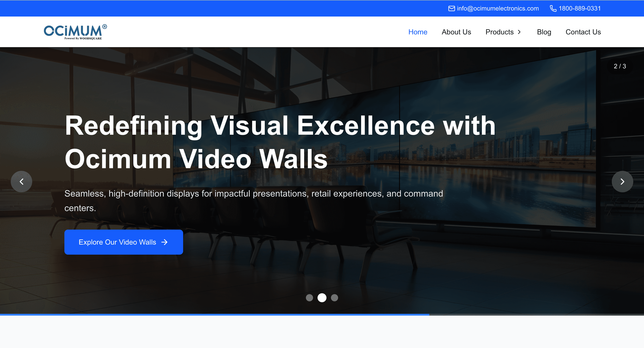This screenshot has width=644, height=348.
Task: Click the chevron icon next to Products
Action: 519,32
